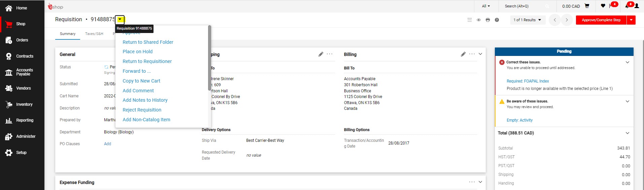This screenshot has height=190, width=644.
Task: Open favorites via the heart icon
Action: [603, 6]
